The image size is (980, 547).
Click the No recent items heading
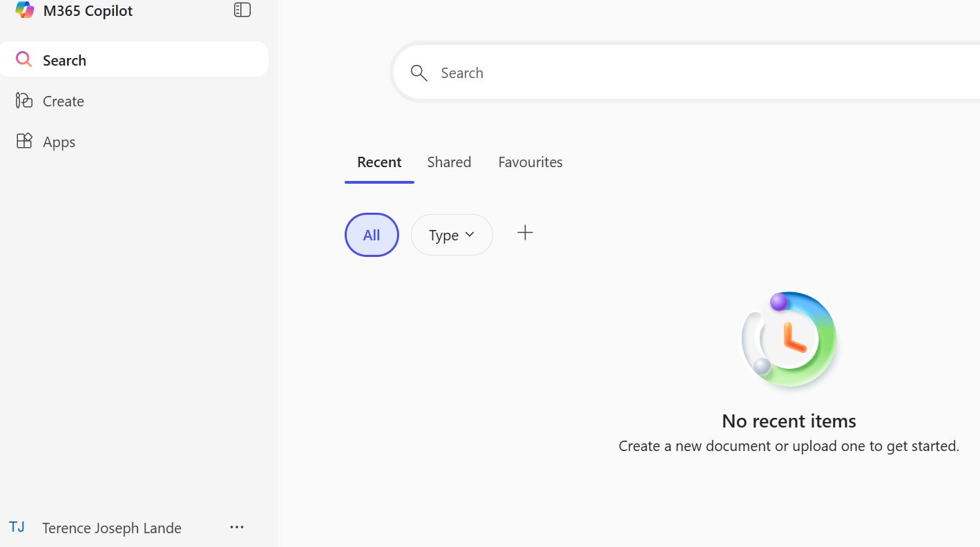click(789, 421)
